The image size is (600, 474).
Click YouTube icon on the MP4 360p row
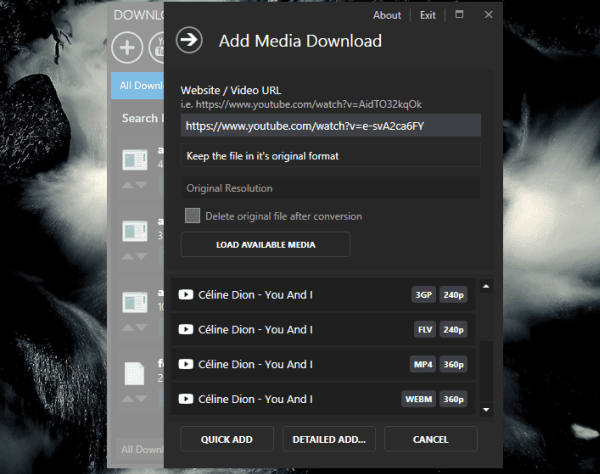(186, 364)
